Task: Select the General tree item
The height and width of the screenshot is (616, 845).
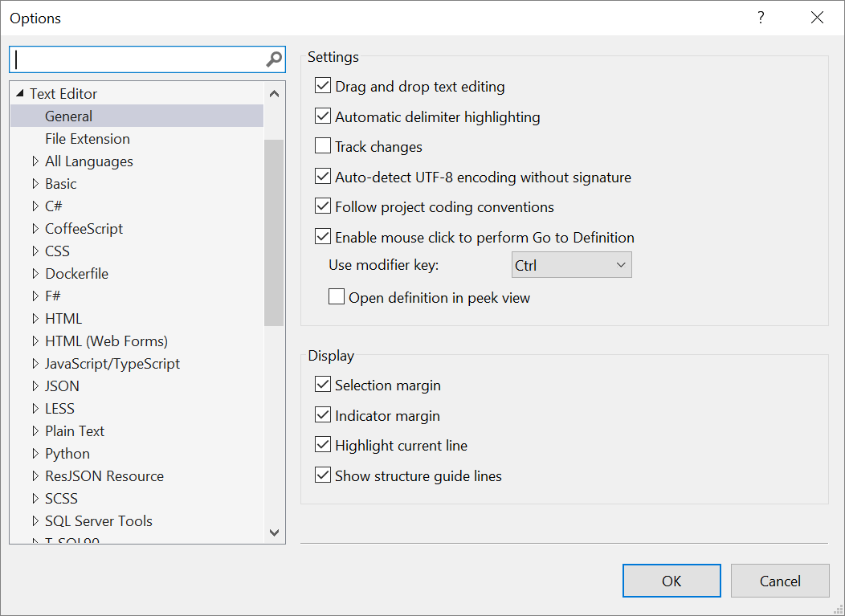Action: [x=68, y=116]
